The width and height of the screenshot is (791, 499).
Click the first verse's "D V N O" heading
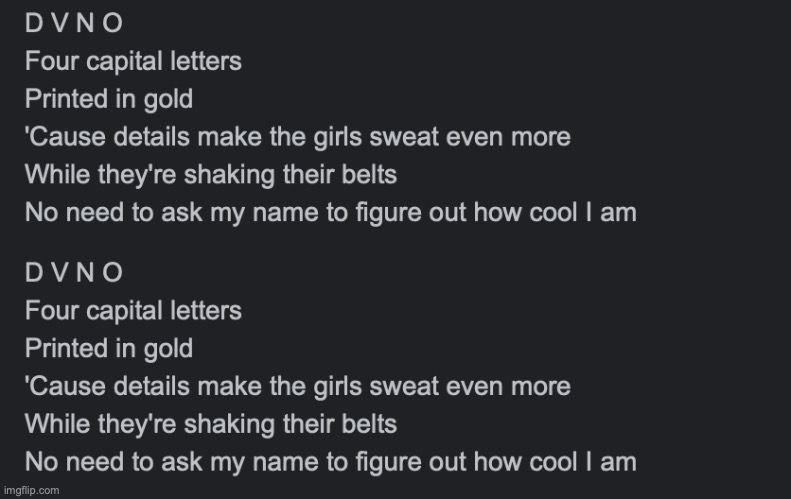coord(74,23)
